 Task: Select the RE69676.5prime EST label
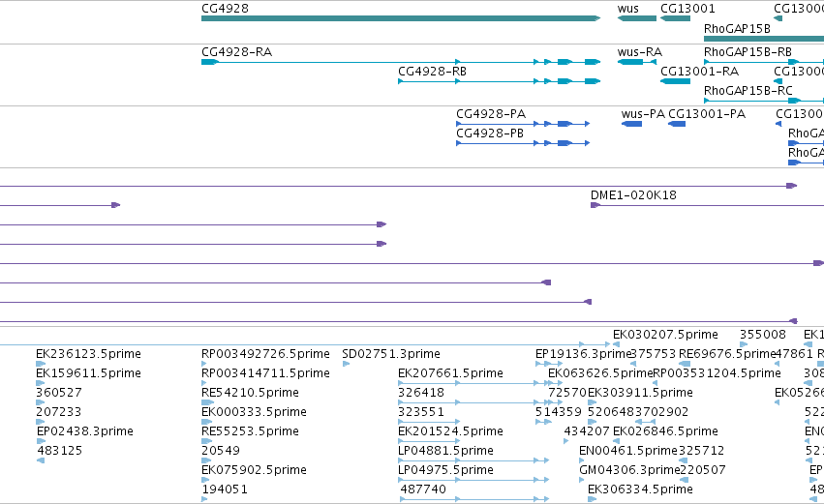click(727, 354)
